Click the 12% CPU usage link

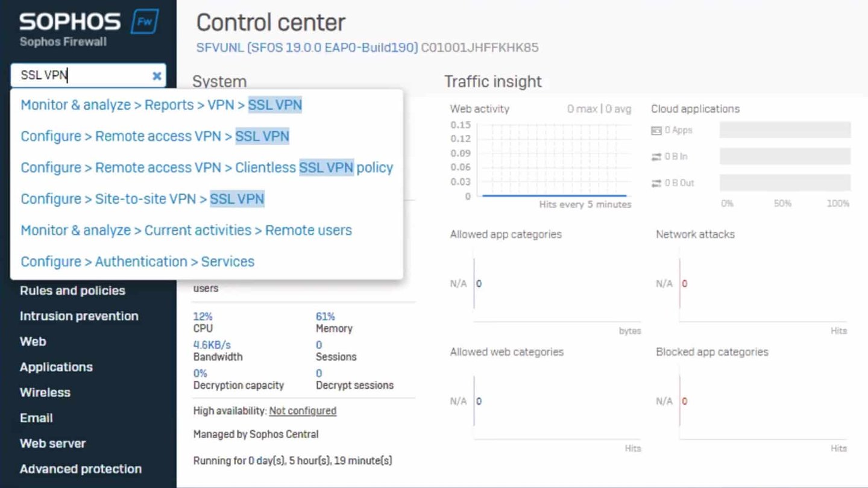coord(203,316)
